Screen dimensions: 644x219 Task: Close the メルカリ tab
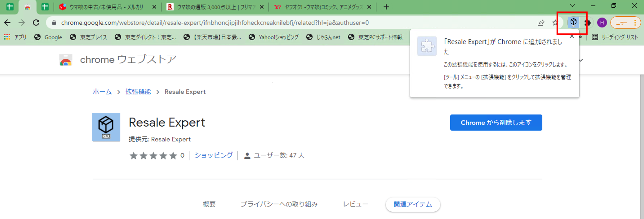[154, 7]
